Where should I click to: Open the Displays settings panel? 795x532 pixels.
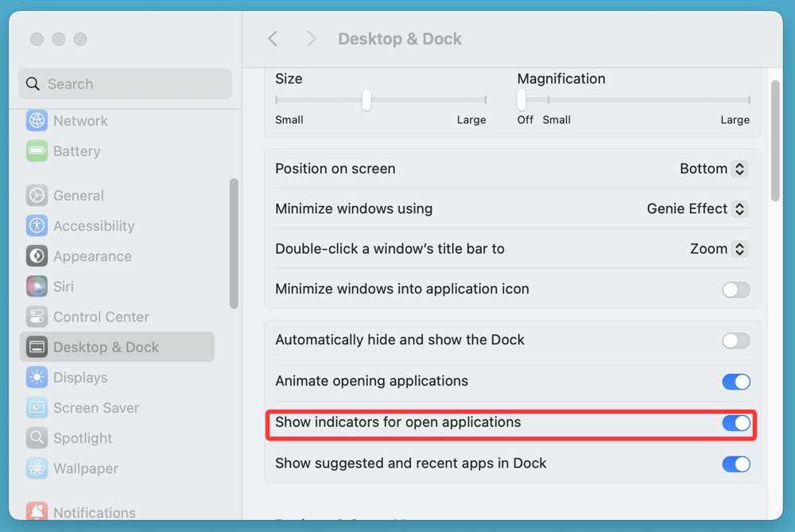(x=37, y=377)
